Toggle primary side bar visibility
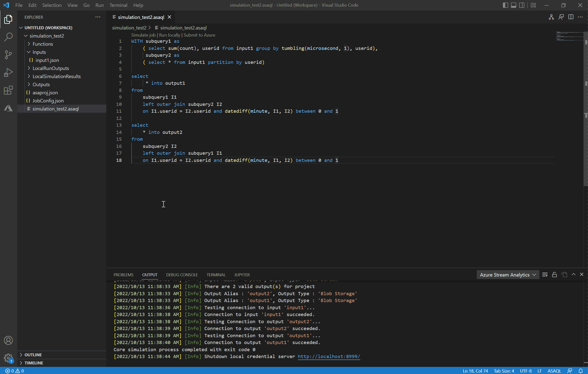The height and width of the screenshot is (374, 588). pyautogui.click(x=505, y=5)
